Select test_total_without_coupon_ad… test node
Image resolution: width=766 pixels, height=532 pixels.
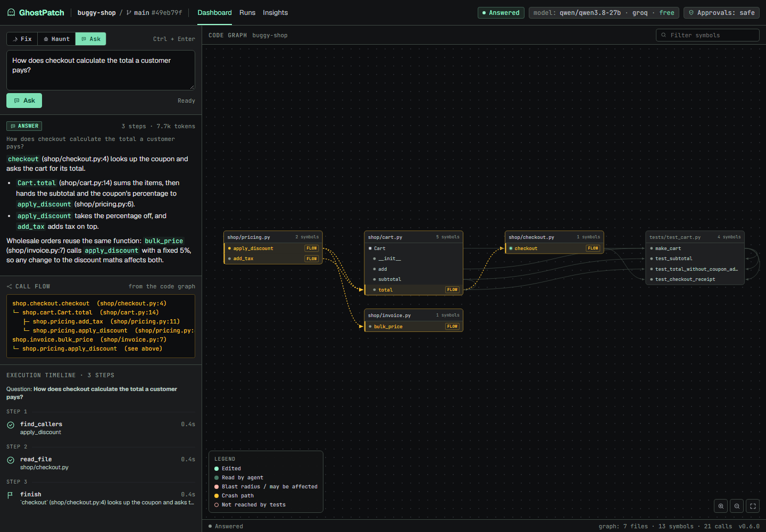point(695,269)
